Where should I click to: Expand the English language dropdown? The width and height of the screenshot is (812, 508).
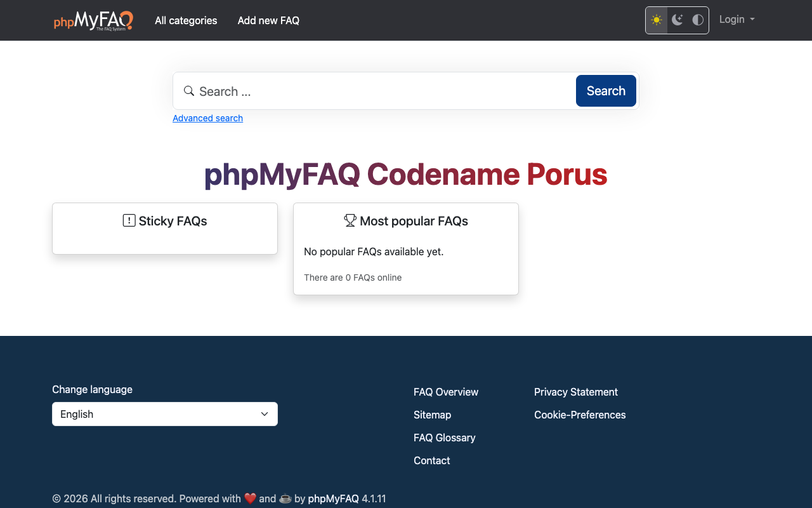click(165, 414)
